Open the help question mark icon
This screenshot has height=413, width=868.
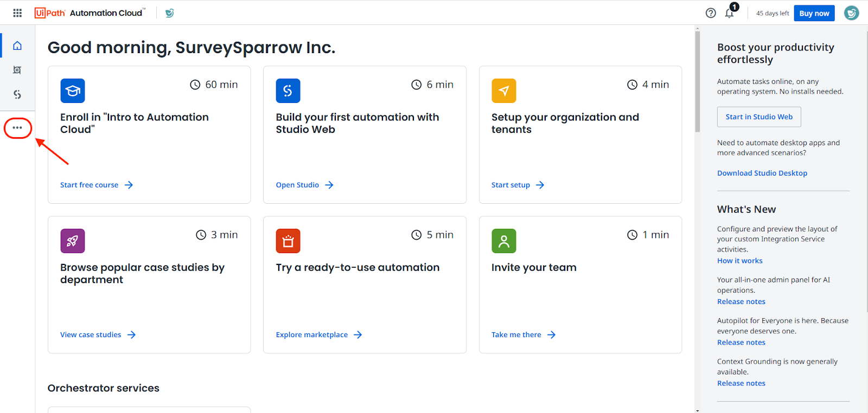click(711, 13)
